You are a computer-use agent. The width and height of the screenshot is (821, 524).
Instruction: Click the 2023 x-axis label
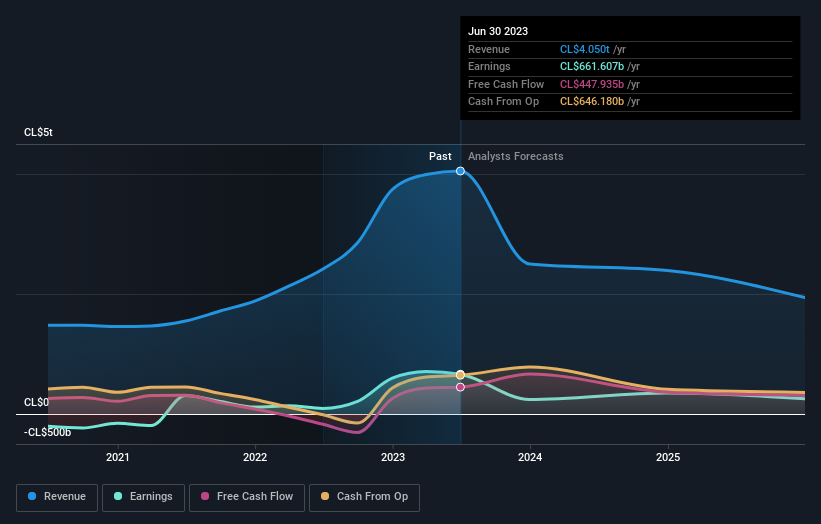[x=393, y=457]
